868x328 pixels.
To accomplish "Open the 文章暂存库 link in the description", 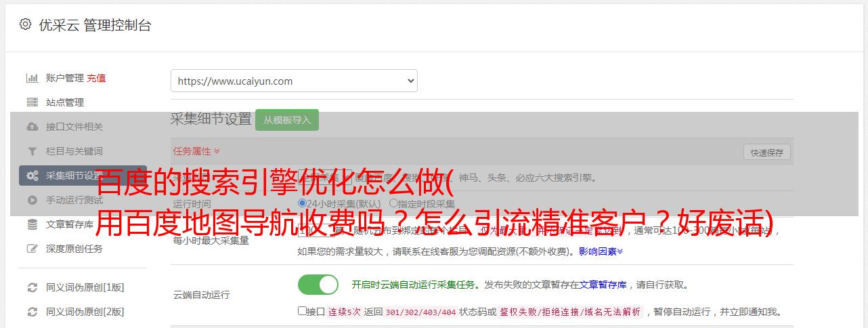I will tap(603, 285).
